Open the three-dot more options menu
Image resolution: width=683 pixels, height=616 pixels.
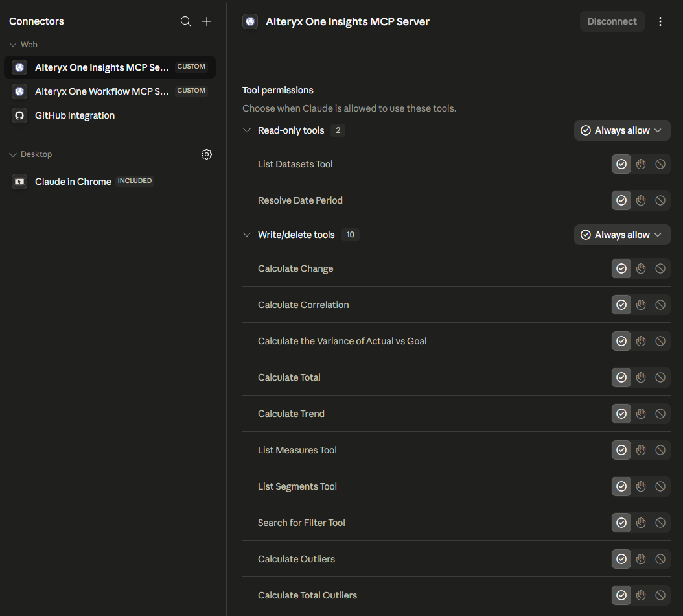[660, 21]
